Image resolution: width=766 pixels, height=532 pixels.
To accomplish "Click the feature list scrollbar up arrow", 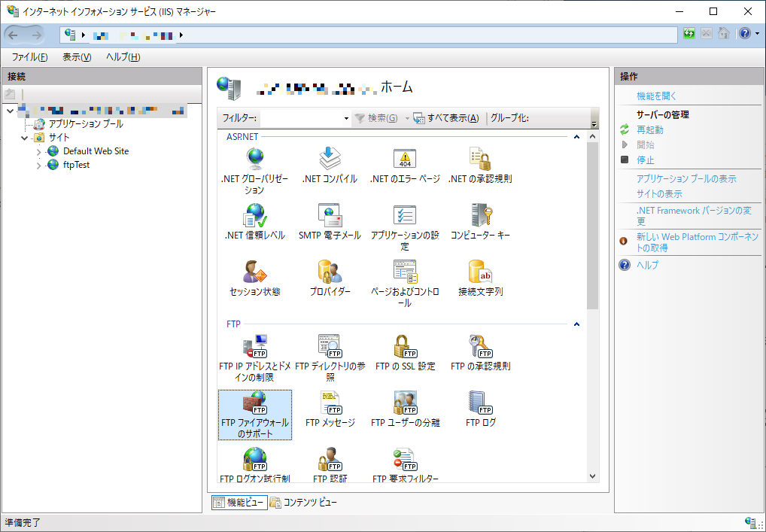I will (593, 137).
